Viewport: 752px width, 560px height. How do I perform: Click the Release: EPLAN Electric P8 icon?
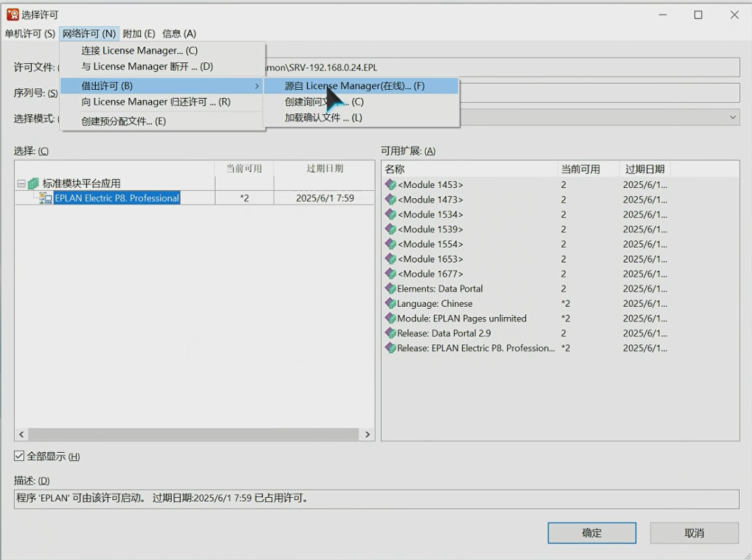[390, 348]
